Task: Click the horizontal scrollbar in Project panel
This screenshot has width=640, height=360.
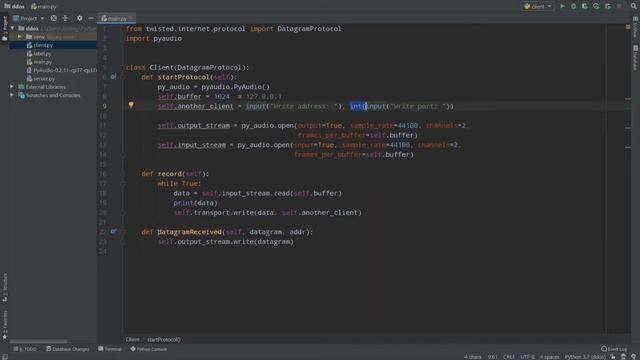Action: [39, 341]
